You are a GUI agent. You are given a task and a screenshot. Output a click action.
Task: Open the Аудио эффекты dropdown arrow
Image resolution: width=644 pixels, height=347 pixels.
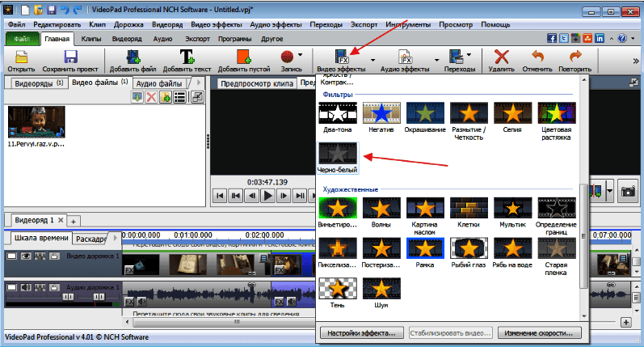pyautogui.click(x=436, y=60)
